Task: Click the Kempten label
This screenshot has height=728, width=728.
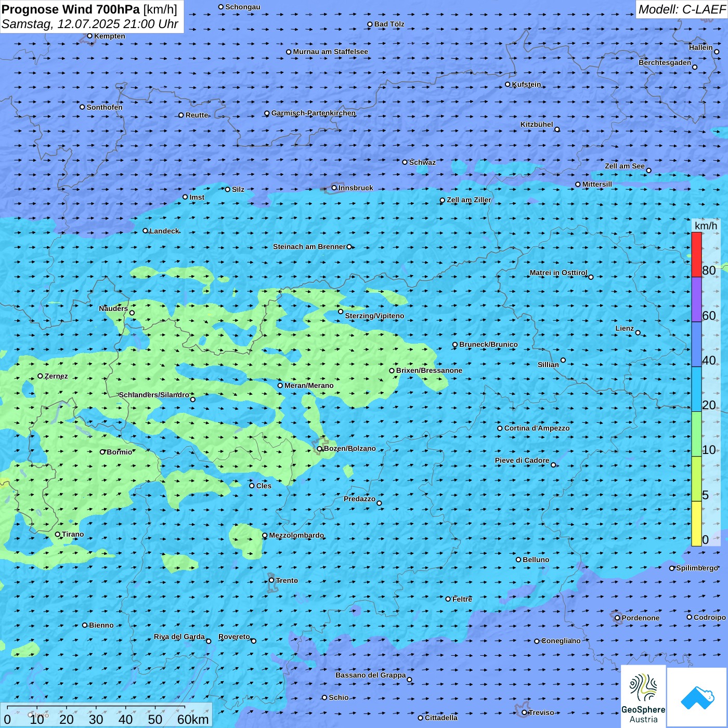Action: [x=110, y=36]
